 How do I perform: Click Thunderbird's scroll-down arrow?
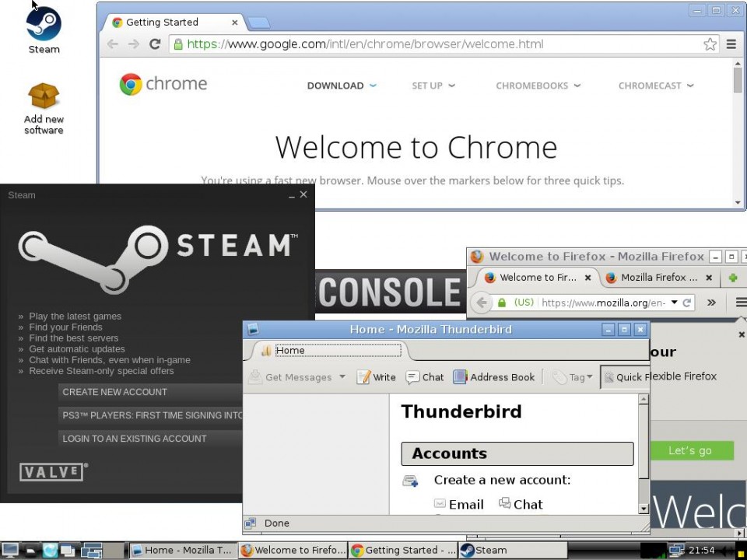(644, 509)
